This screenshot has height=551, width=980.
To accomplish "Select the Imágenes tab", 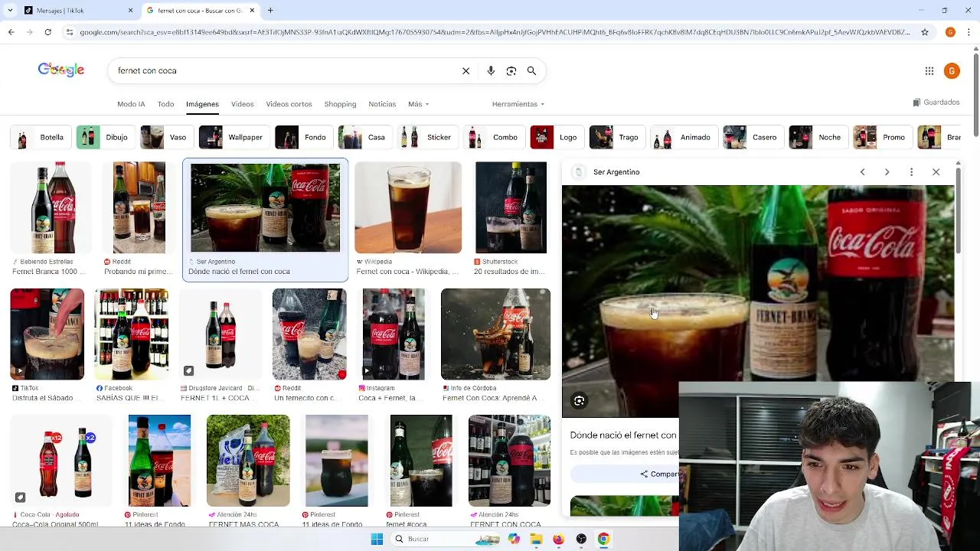I will [202, 104].
